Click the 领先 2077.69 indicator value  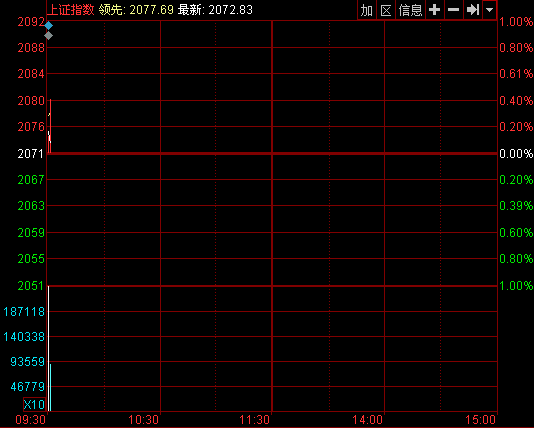click(x=137, y=10)
